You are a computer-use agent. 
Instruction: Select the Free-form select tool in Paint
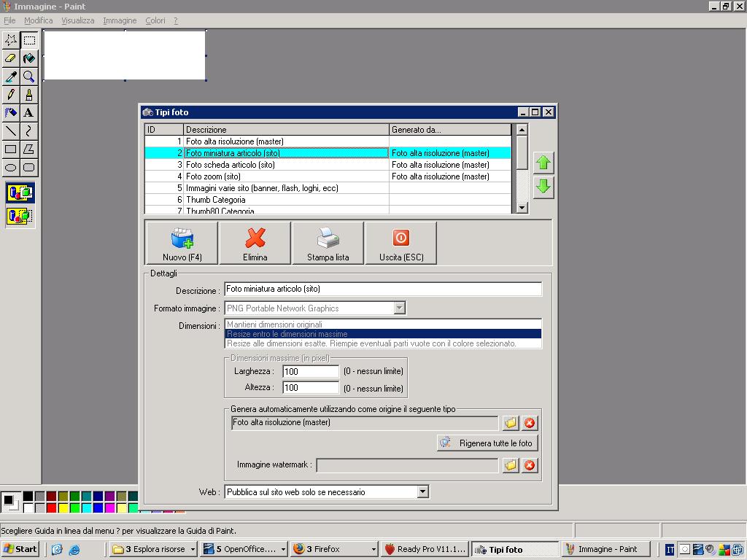[11, 40]
